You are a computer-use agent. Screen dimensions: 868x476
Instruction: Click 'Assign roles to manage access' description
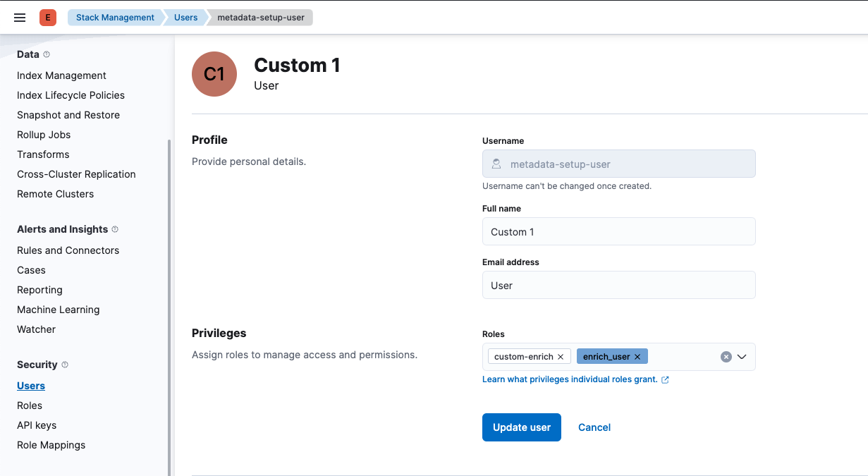coord(305,355)
